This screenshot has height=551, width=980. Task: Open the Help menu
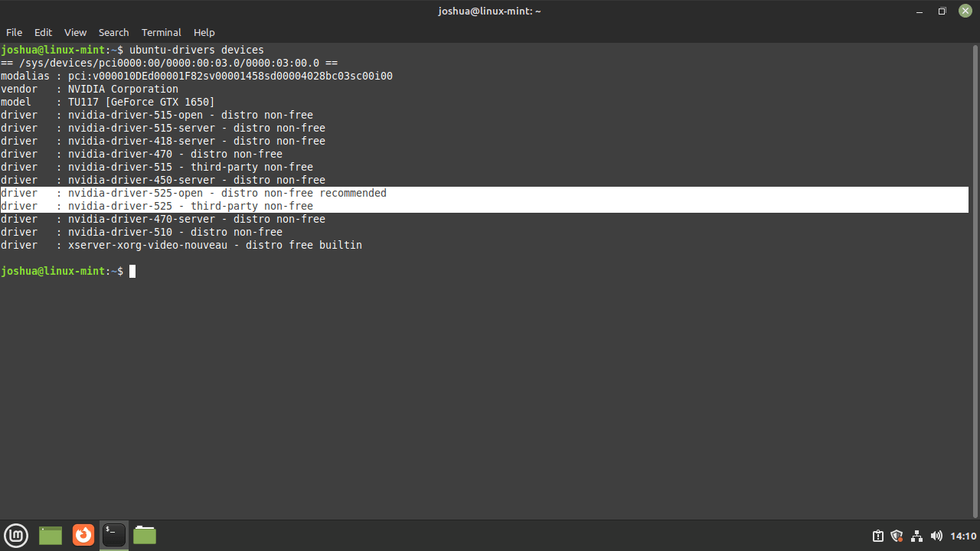click(204, 32)
